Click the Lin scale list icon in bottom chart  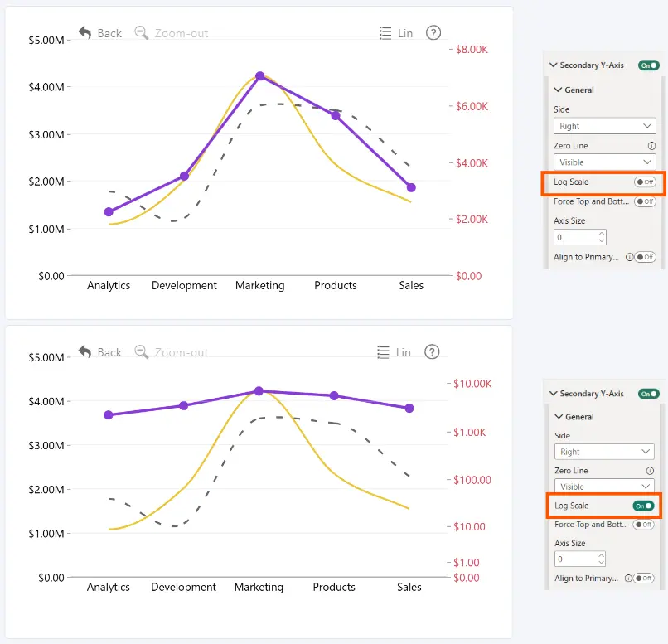tap(384, 352)
